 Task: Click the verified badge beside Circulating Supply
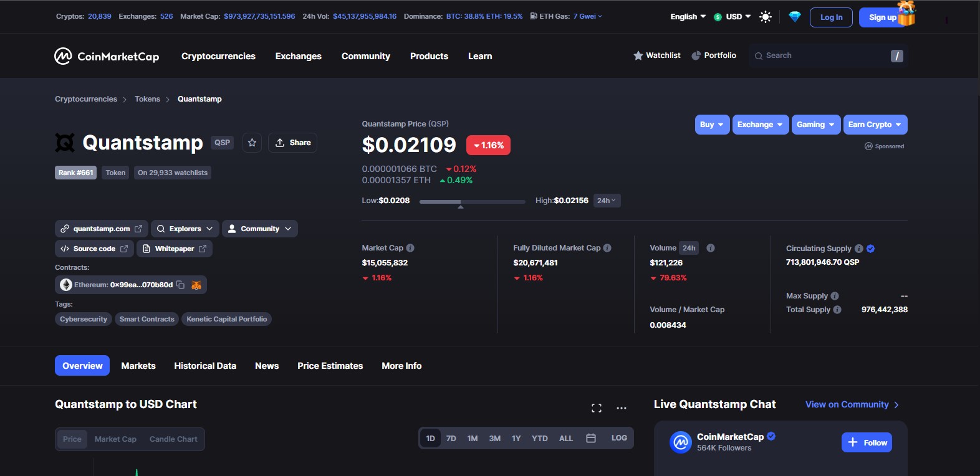871,249
